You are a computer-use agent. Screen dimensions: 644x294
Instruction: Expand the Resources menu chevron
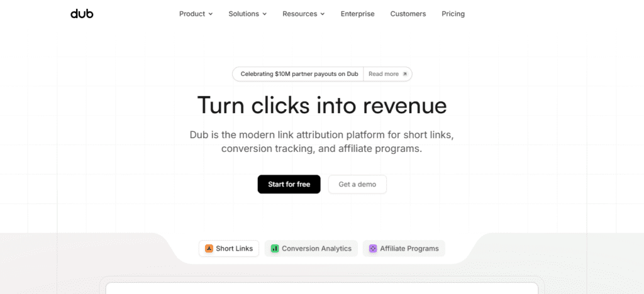[323, 14]
